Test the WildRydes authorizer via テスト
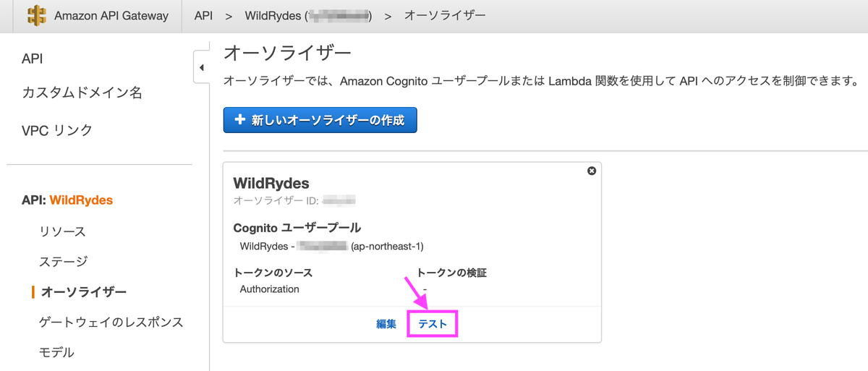The width and height of the screenshot is (868, 371). (433, 325)
